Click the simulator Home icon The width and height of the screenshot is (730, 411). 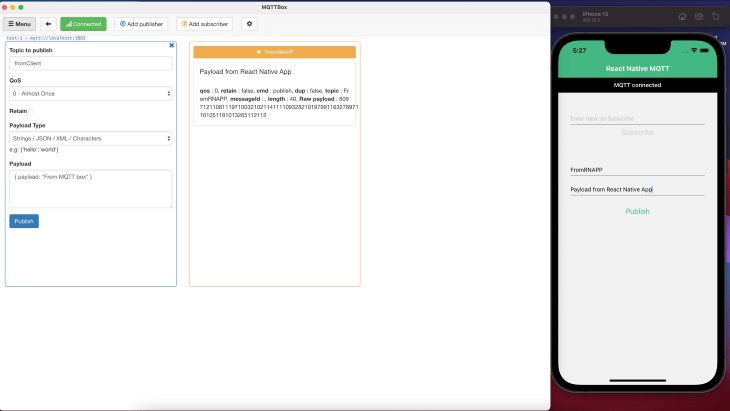click(x=681, y=16)
